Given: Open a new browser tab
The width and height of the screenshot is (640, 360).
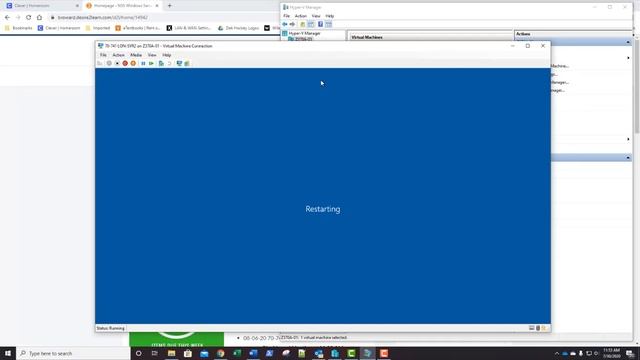Looking at the screenshot, I should [170, 6].
